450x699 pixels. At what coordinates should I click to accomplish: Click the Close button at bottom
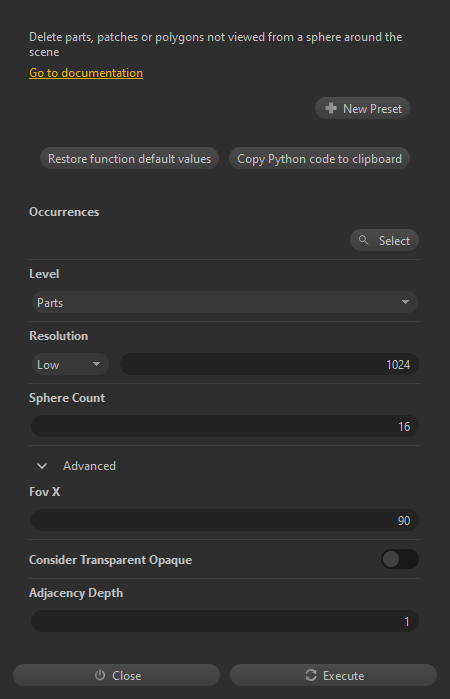coord(116,675)
